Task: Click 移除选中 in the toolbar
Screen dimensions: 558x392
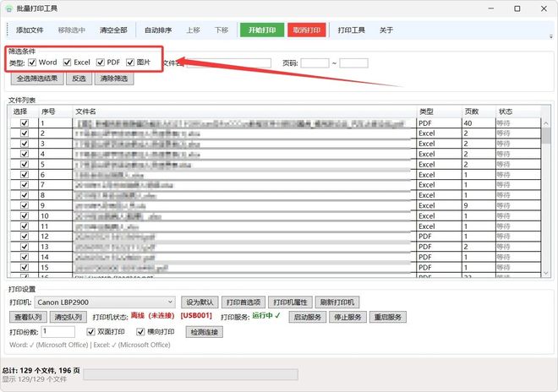Action: 72,30
